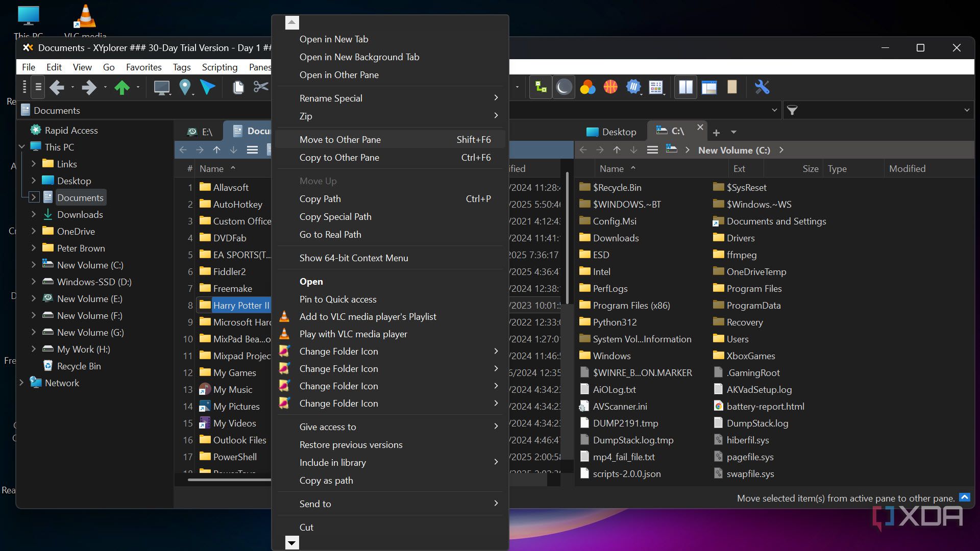Expand the Network node in the tree

[21, 383]
